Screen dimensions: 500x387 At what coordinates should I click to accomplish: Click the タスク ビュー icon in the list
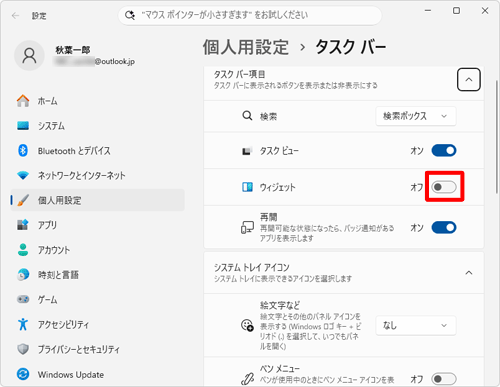[x=247, y=151]
